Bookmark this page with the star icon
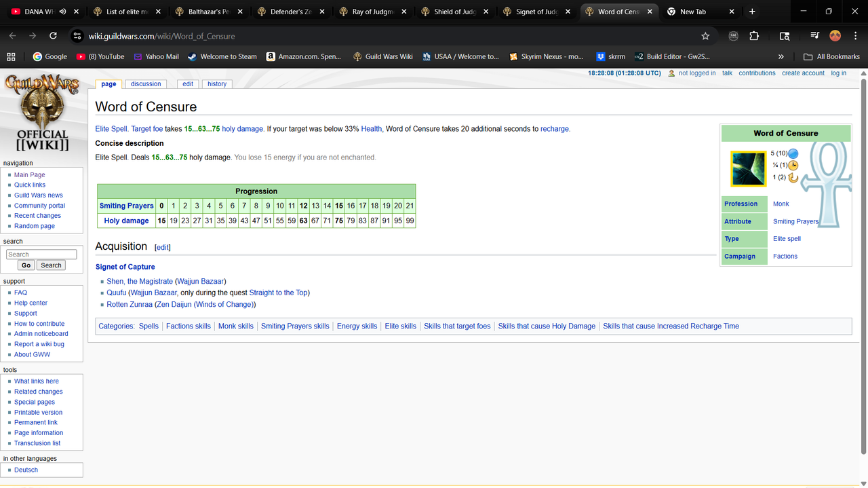Screen dimensions: 868x488 point(705,36)
